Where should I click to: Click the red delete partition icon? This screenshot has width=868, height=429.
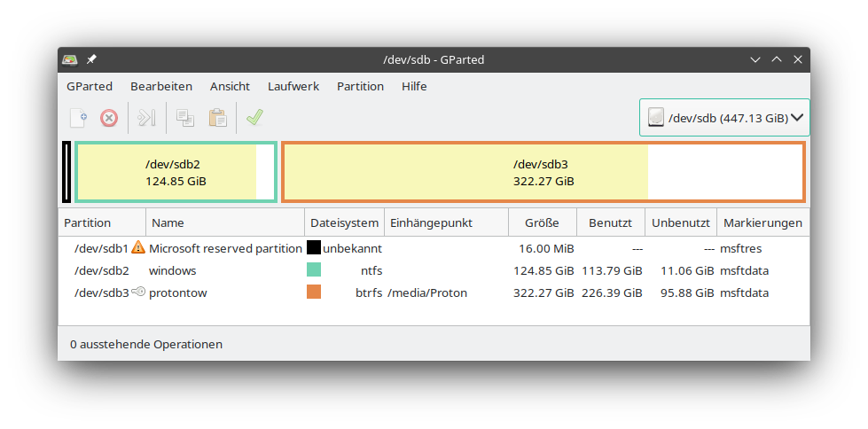pyautogui.click(x=109, y=117)
